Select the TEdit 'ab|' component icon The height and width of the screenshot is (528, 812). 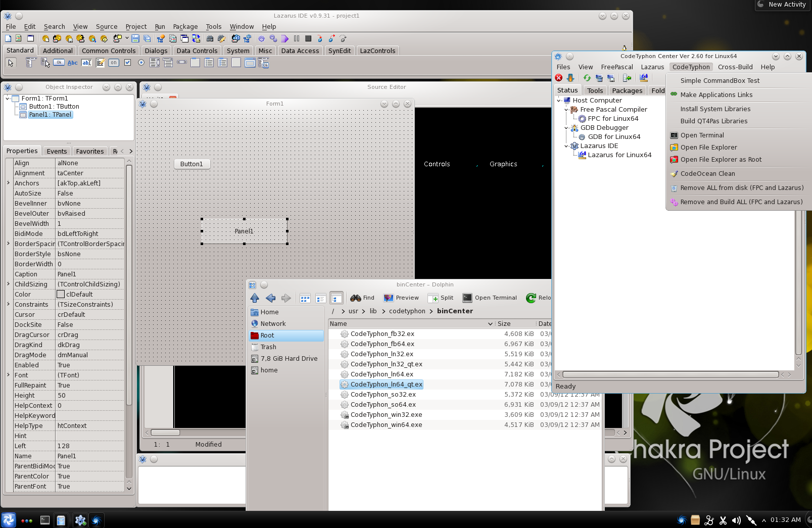[x=86, y=63]
